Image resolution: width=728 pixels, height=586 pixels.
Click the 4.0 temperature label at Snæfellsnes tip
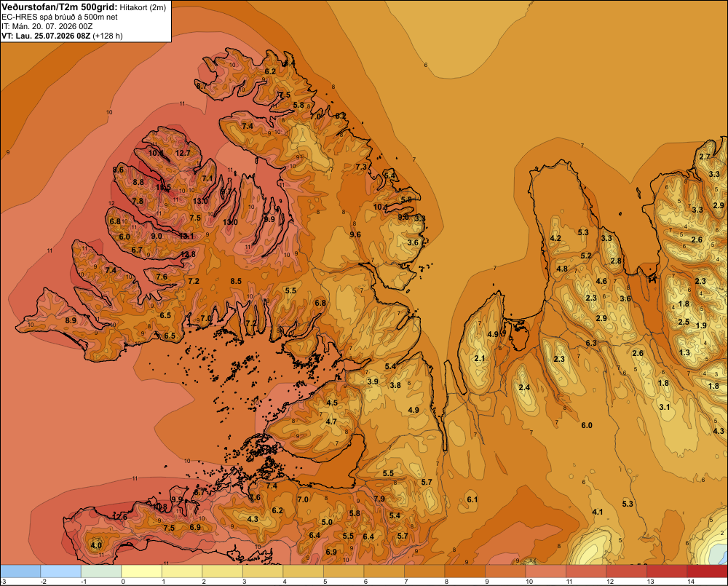(95, 545)
